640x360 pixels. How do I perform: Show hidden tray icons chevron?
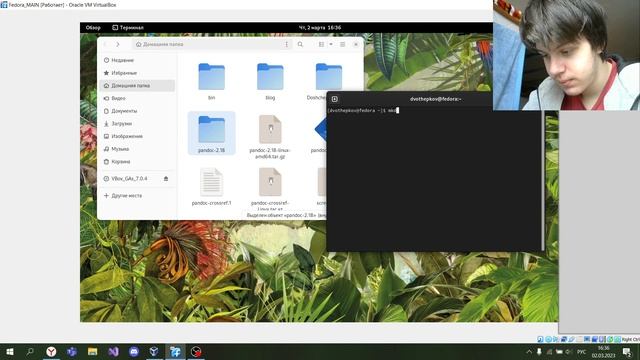click(x=529, y=351)
